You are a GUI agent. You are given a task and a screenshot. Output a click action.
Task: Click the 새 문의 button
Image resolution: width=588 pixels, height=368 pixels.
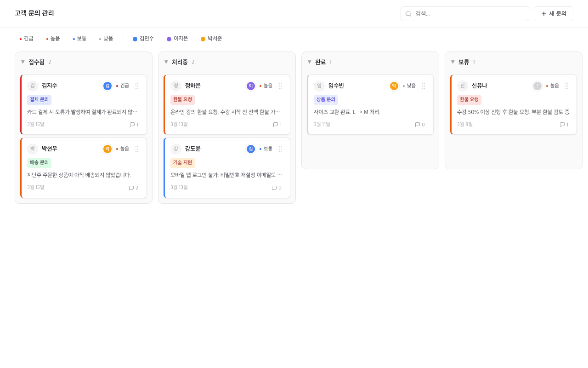(x=553, y=14)
